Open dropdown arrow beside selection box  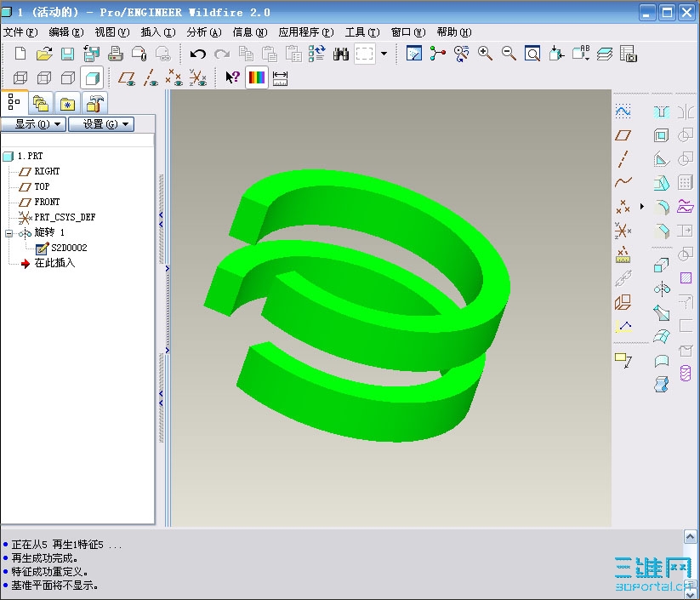tap(384, 54)
